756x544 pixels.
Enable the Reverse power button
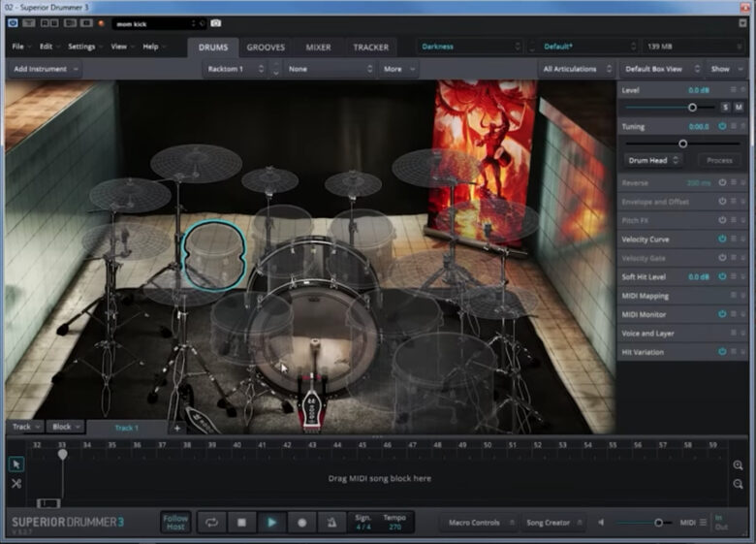click(722, 182)
